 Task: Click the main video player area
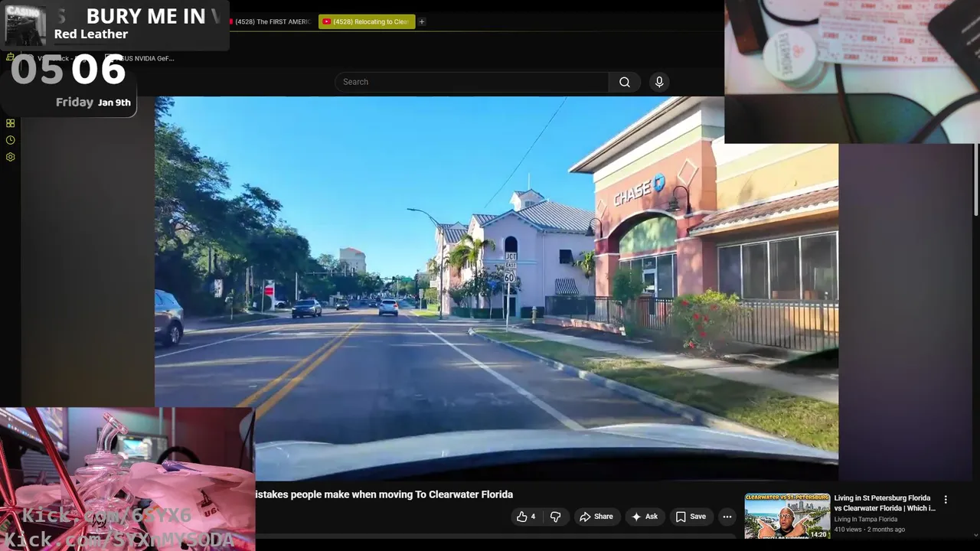click(x=496, y=289)
